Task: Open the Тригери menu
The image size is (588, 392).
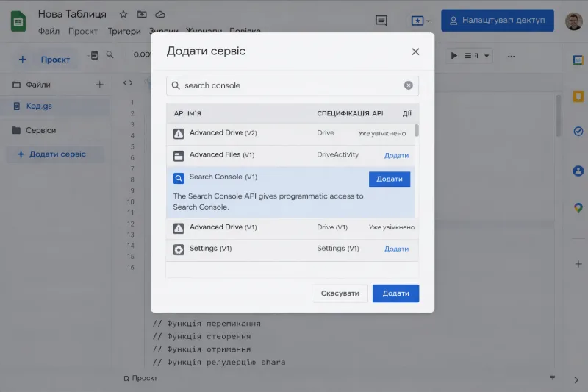Action: click(x=124, y=31)
